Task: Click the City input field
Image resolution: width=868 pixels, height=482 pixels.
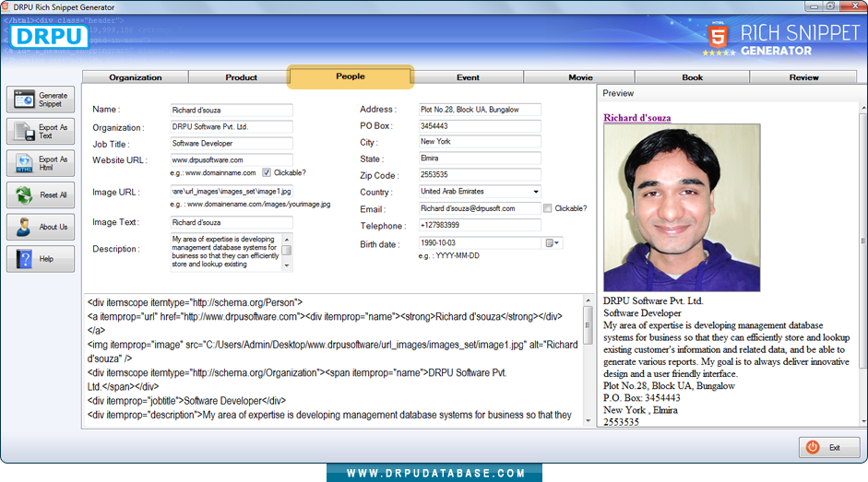Action: 480,142
